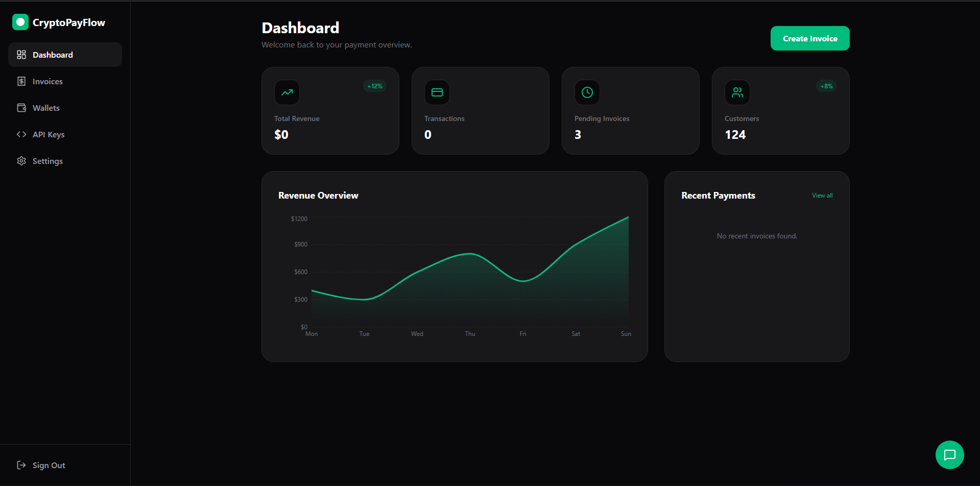This screenshot has width=980, height=486.
Task: Click the +12% badge on Total Revenue
Action: (x=374, y=86)
